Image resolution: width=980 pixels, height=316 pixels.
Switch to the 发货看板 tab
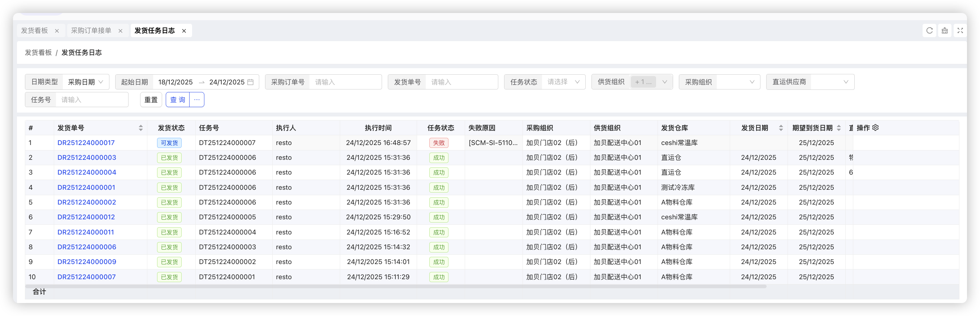pyautogui.click(x=34, y=30)
